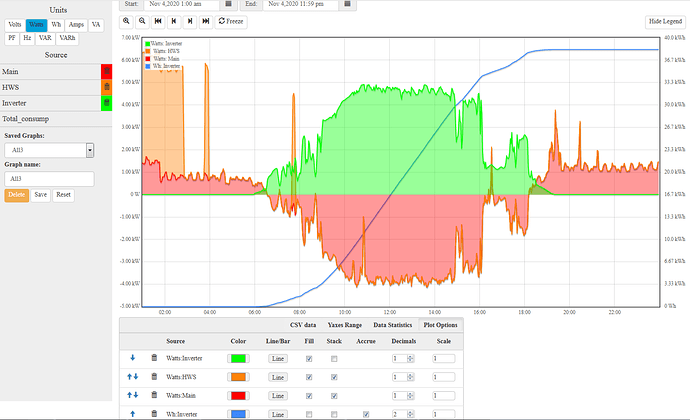Move Watts:HWS row up
The image size is (690, 420).
pos(129,376)
